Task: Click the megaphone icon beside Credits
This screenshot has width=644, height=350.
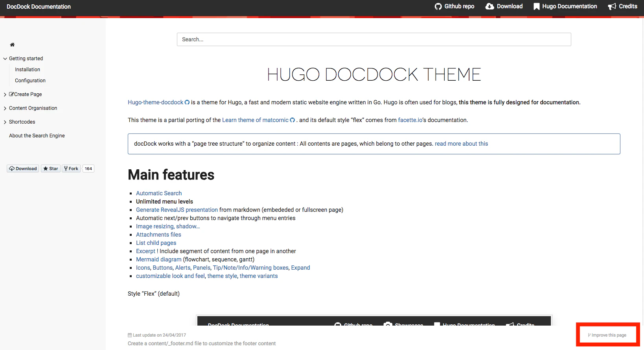Action: coord(612,6)
